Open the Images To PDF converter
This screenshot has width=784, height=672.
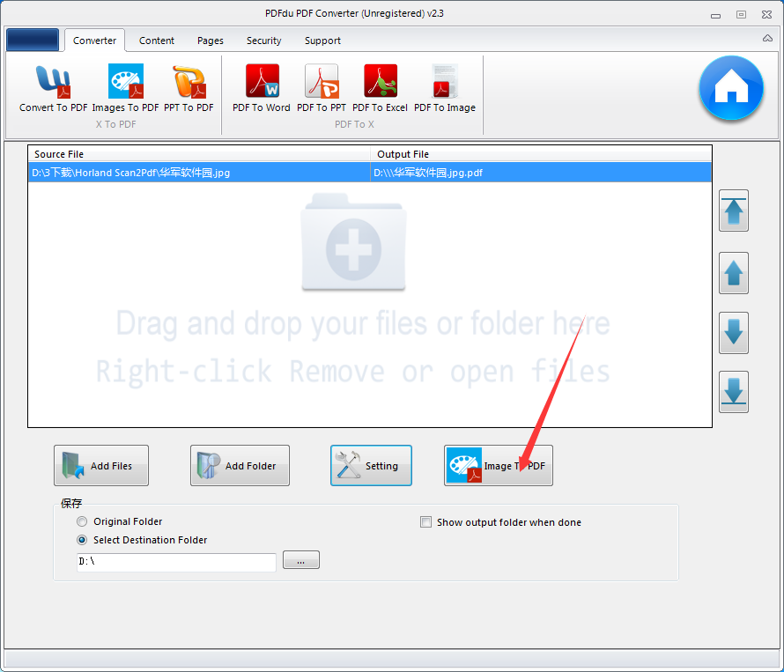click(125, 88)
